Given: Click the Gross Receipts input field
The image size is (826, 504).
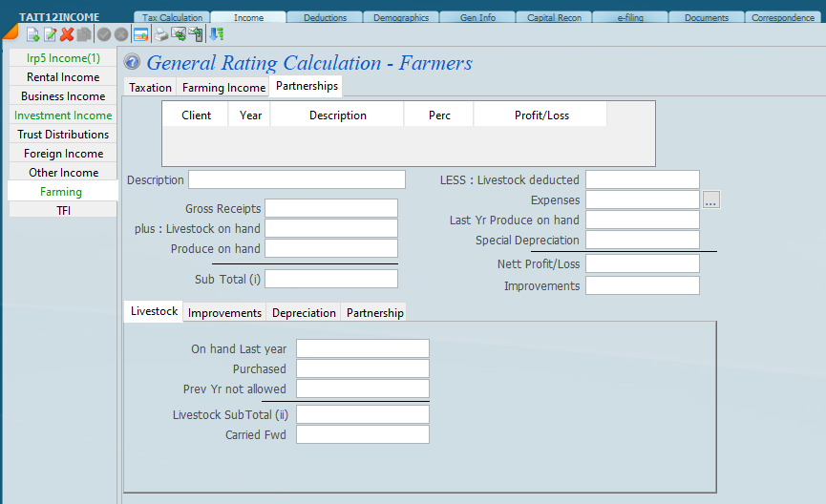Looking at the screenshot, I should click(x=330, y=208).
